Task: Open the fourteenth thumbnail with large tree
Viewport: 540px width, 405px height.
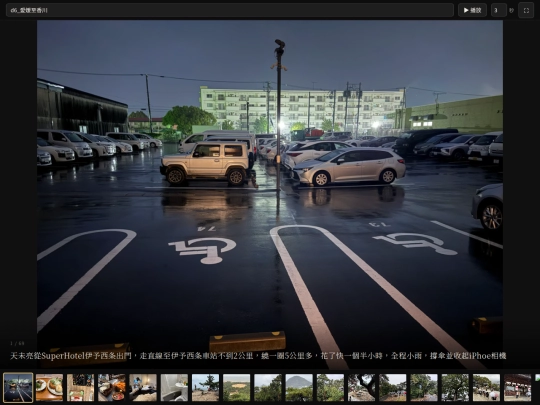Action: 424,387
